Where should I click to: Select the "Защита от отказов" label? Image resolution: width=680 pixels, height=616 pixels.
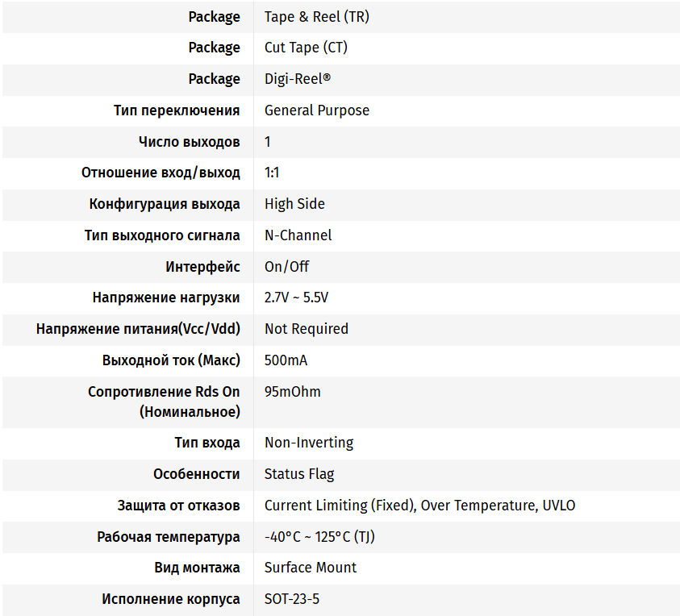[x=178, y=506]
